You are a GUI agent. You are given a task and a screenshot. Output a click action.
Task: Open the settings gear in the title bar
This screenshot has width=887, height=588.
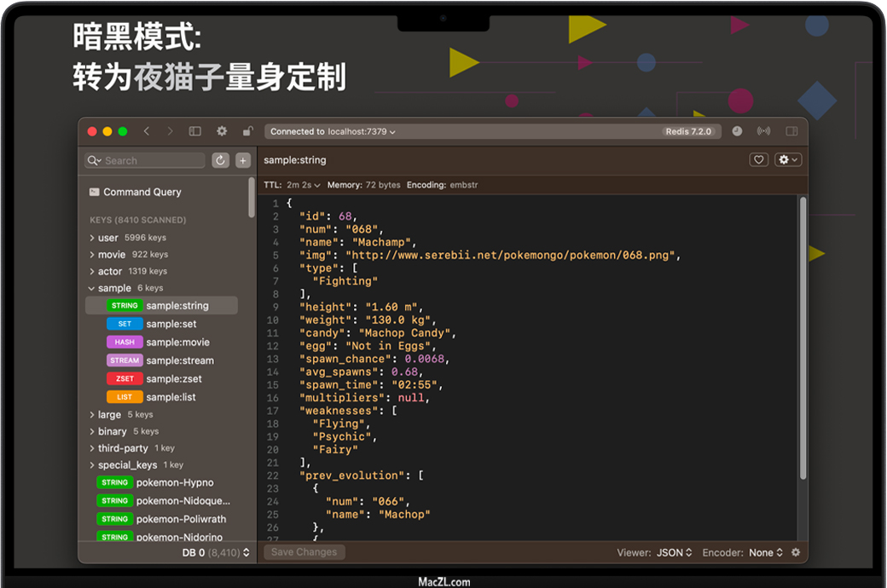222,131
